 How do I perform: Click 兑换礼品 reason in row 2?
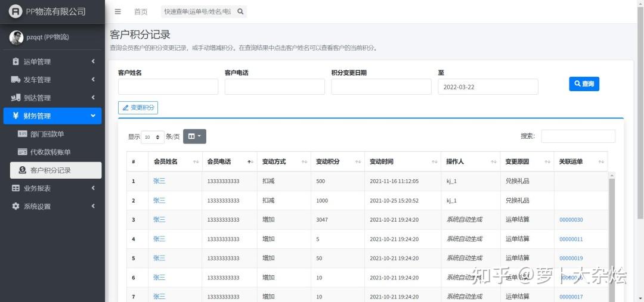click(x=518, y=201)
